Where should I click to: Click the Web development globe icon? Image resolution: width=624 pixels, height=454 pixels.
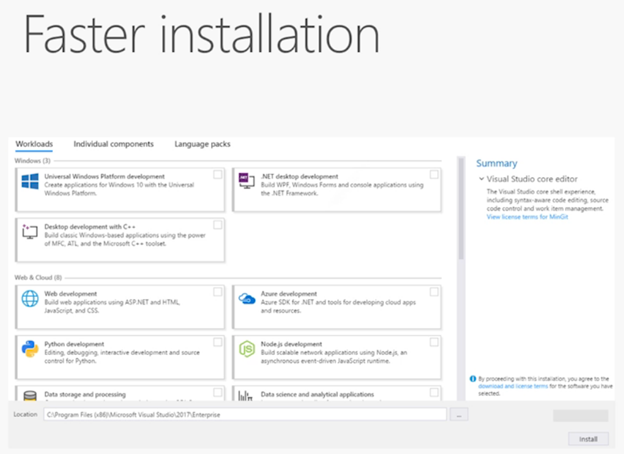pos(30,299)
